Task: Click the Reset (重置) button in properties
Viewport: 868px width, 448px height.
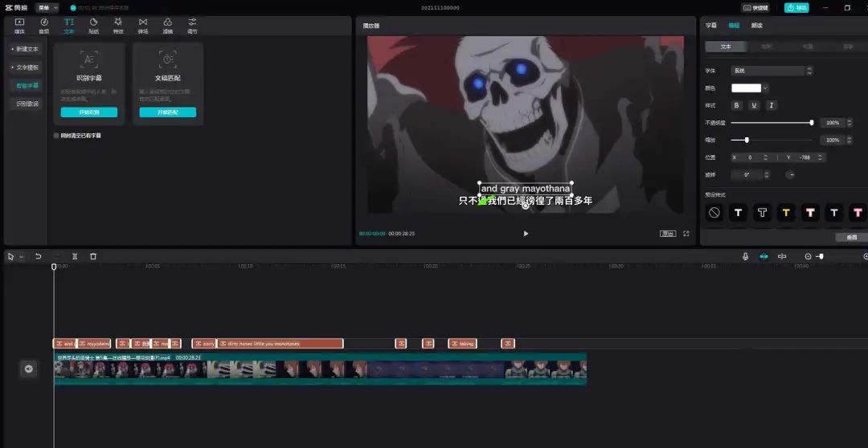Action: pos(851,238)
